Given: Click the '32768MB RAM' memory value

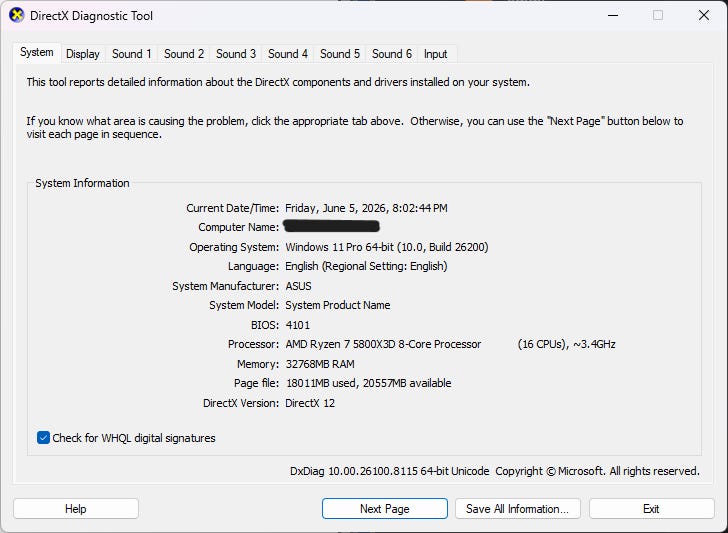Looking at the screenshot, I should (x=320, y=364).
